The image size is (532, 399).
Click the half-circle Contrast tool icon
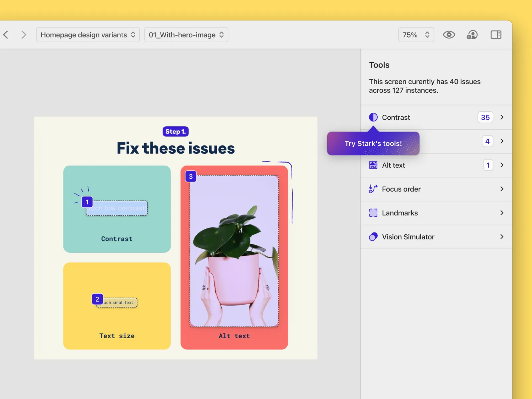(373, 117)
